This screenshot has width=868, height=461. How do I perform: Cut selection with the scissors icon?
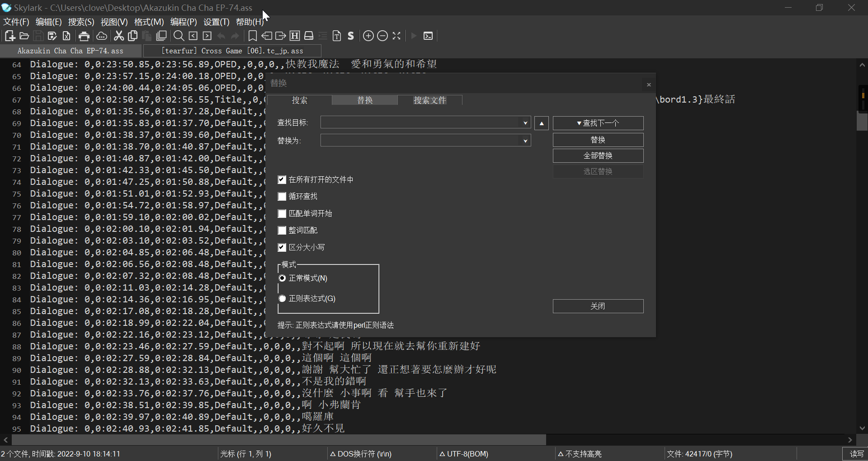119,36
